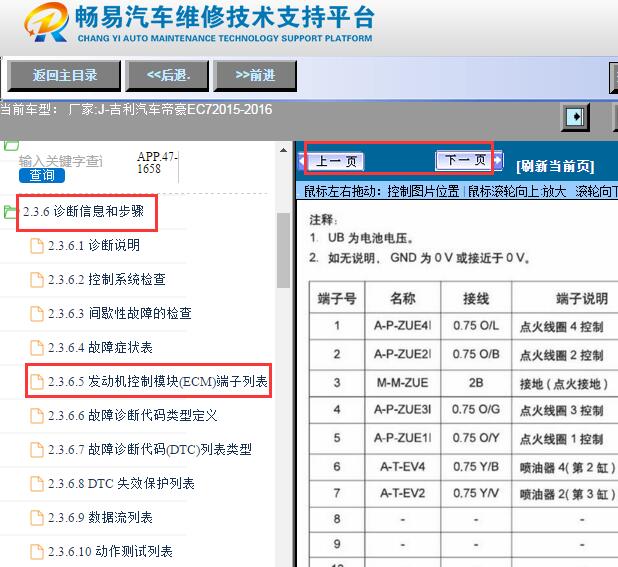Open 2.3.6.10 动作测试列表

pos(110,551)
